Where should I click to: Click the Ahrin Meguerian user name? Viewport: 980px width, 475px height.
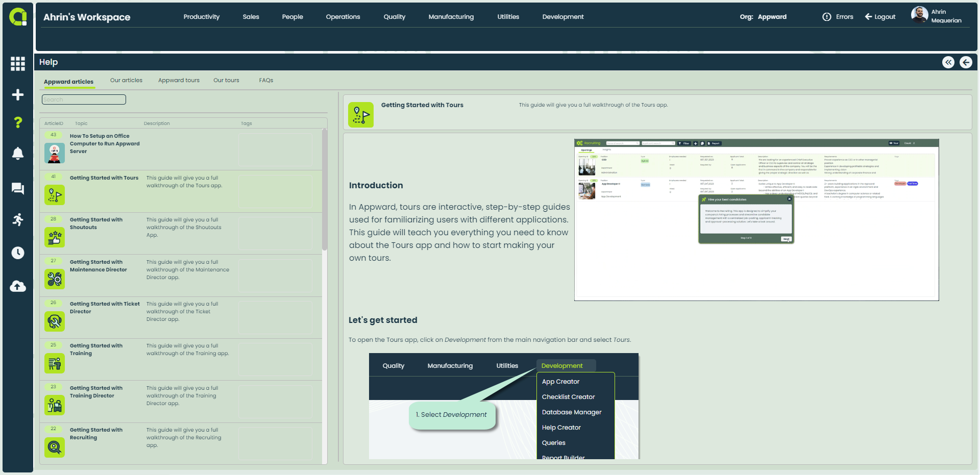(946, 16)
